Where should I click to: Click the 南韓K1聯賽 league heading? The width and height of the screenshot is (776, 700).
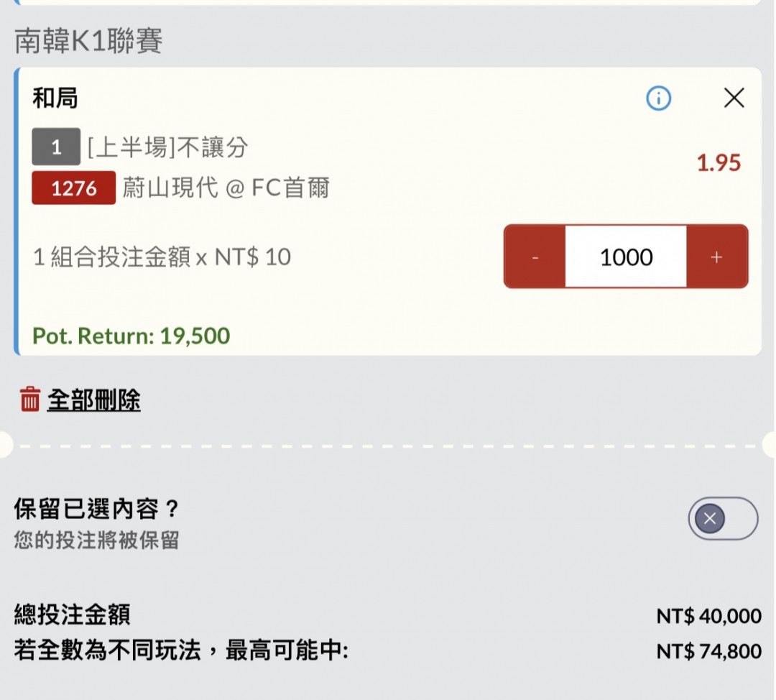(x=88, y=42)
